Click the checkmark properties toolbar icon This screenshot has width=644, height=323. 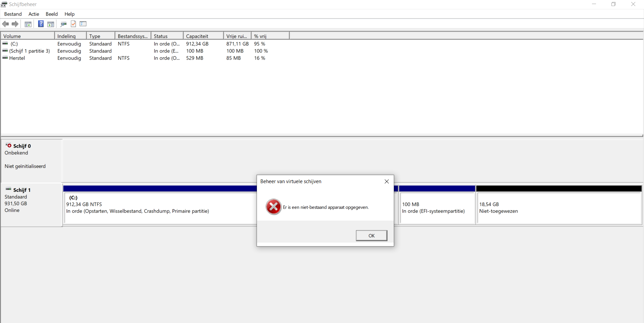(73, 24)
